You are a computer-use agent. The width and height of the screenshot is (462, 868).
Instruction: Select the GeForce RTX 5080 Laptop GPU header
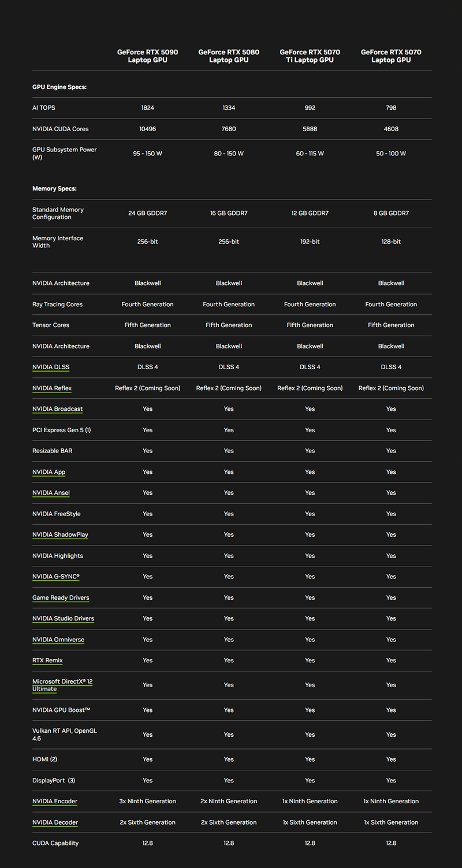229,56
